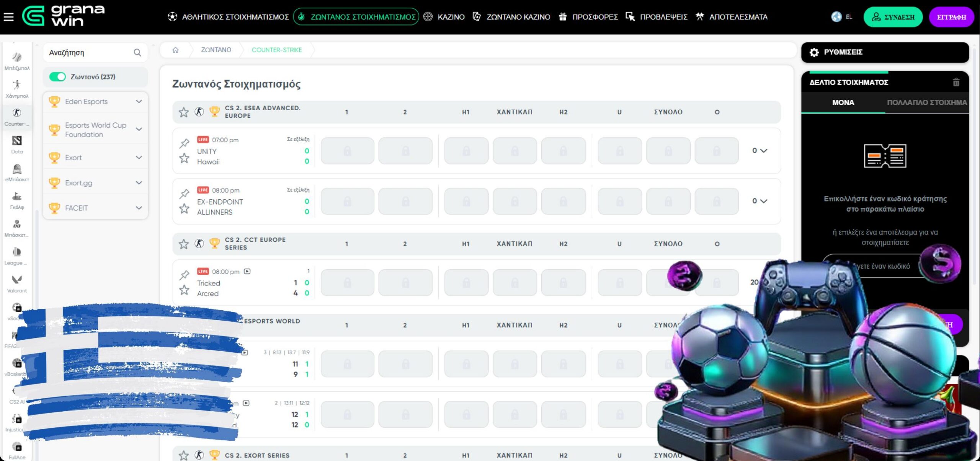Click the ΕΓΓΡΑΦΗ register button
The image size is (980, 461).
click(951, 17)
